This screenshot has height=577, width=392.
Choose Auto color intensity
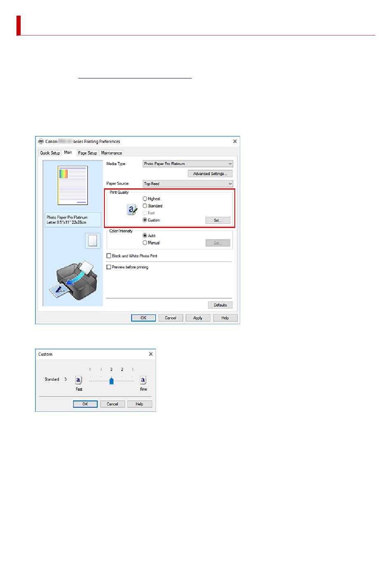pyautogui.click(x=149, y=235)
